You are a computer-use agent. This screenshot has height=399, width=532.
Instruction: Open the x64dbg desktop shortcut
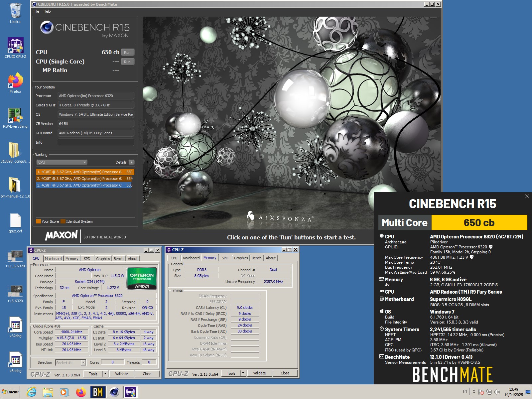[x=15, y=362]
